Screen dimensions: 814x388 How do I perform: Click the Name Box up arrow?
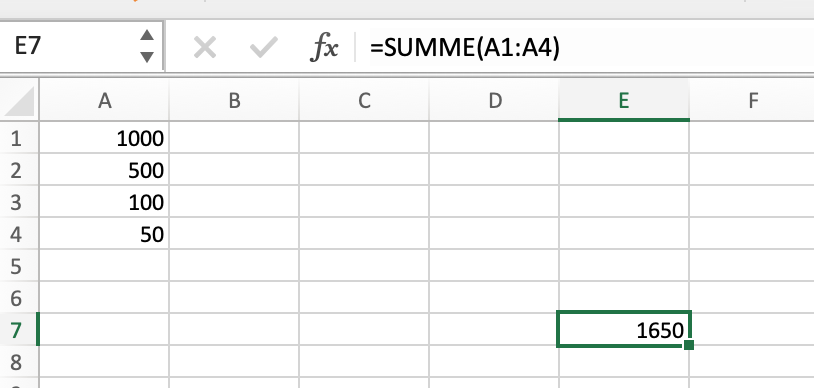pyautogui.click(x=147, y=35)
